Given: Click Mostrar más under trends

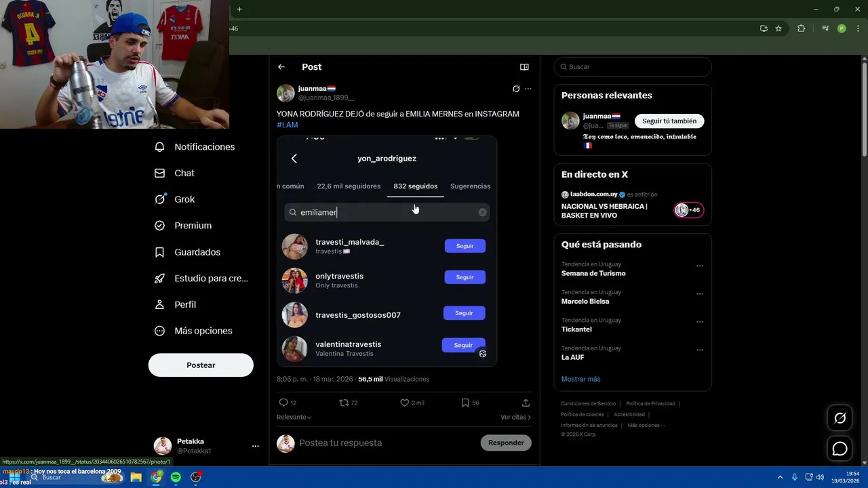Looking at the screenshot, I should point(580,379).
